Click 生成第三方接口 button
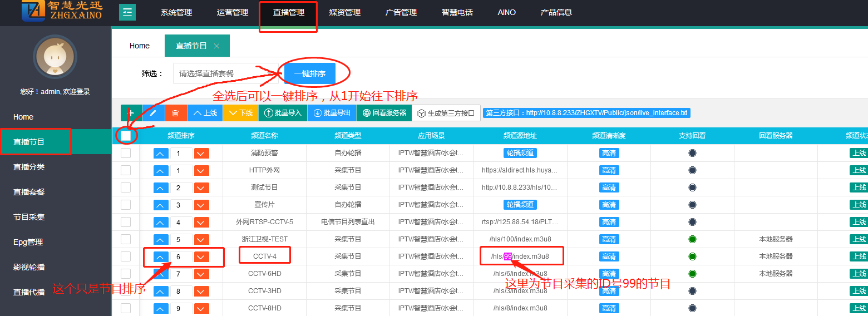The image size is (868, 316). pos(446,113)
